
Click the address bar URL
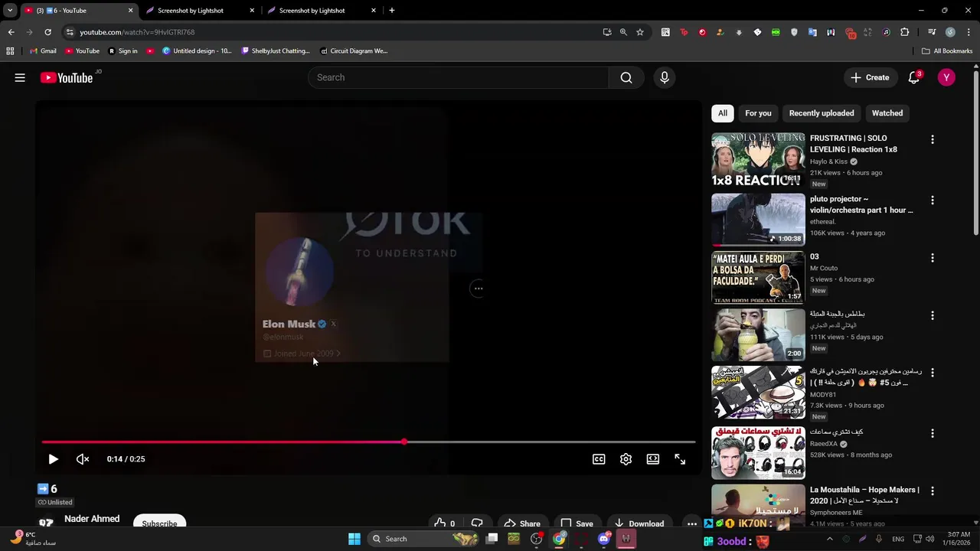pos(137,32)
